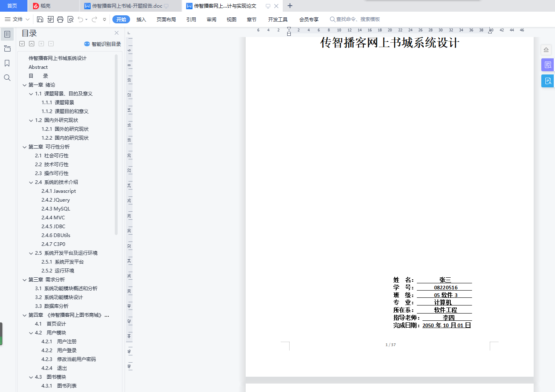Open the 开发工具 ribbon tab
555x392 pixels.
point(278,19)
